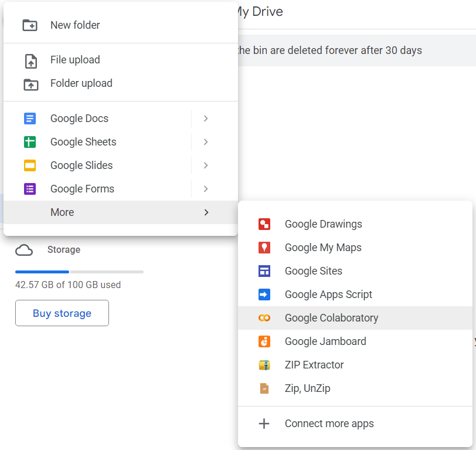Select Google Jamboard from submenu
The image size is (476, 450).
pos(355,341)
